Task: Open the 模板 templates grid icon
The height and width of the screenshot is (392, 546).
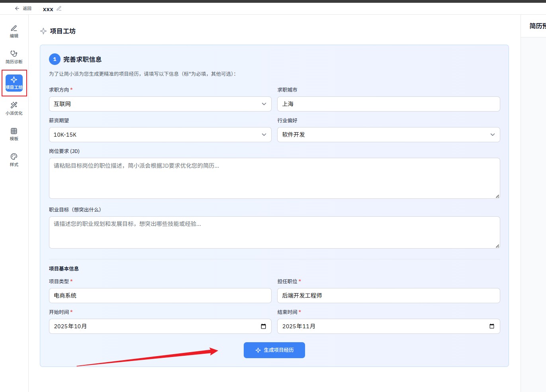Action: point(14,134)
